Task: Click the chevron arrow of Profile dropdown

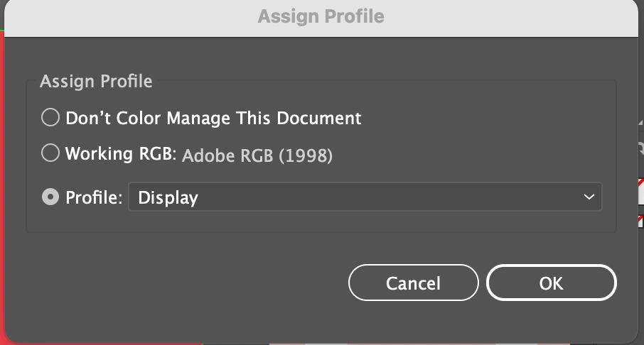Action: [588, 197]
